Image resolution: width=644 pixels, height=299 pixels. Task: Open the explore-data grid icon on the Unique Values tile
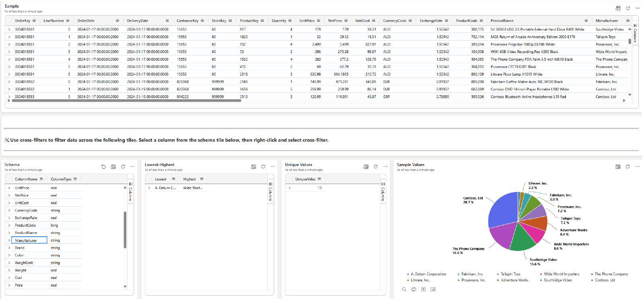click(x=366, y=167)
